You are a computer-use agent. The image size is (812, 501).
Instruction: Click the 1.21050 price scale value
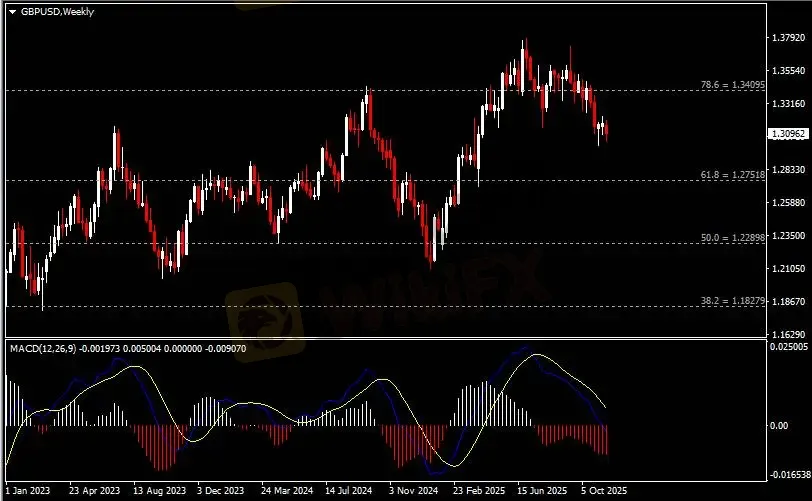(x=789, y=268)
